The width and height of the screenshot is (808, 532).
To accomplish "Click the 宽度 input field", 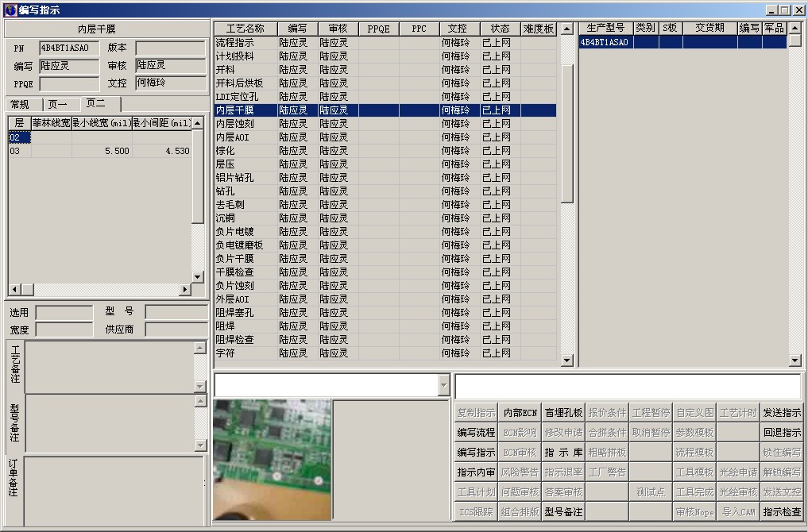I will [64, 329].
